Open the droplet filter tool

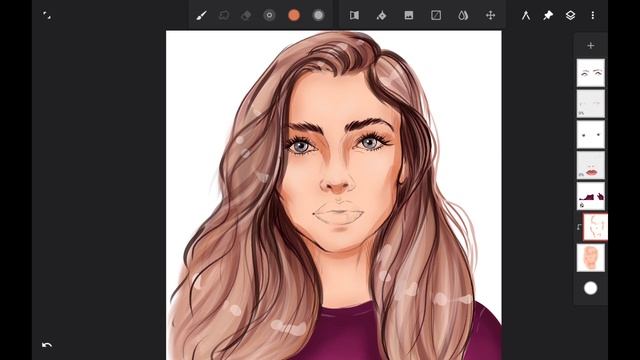coord(463,16)
